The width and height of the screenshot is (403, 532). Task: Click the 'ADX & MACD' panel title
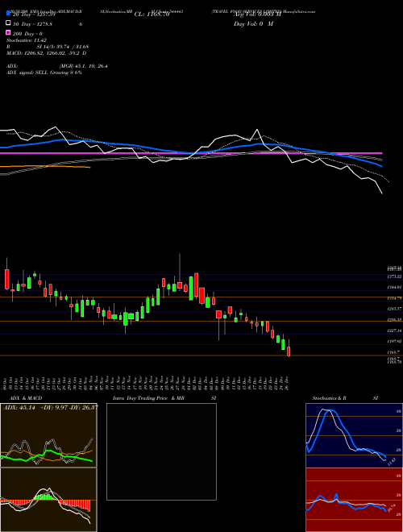26,398
